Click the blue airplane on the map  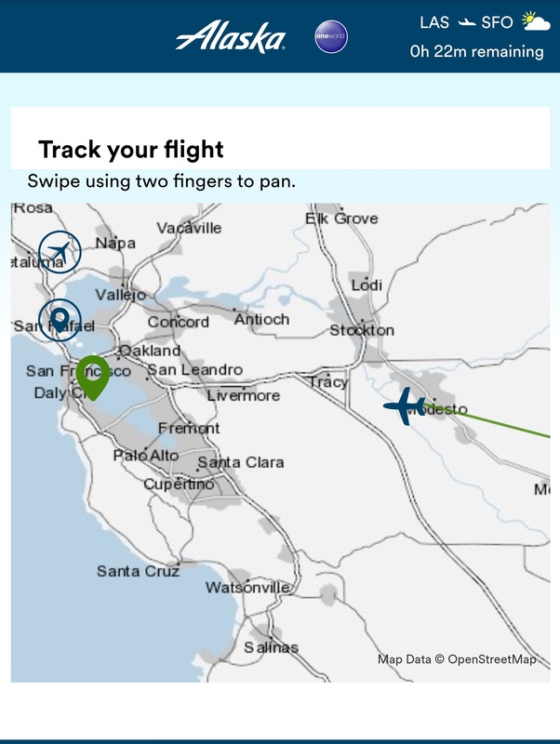[x=405, y=406]
